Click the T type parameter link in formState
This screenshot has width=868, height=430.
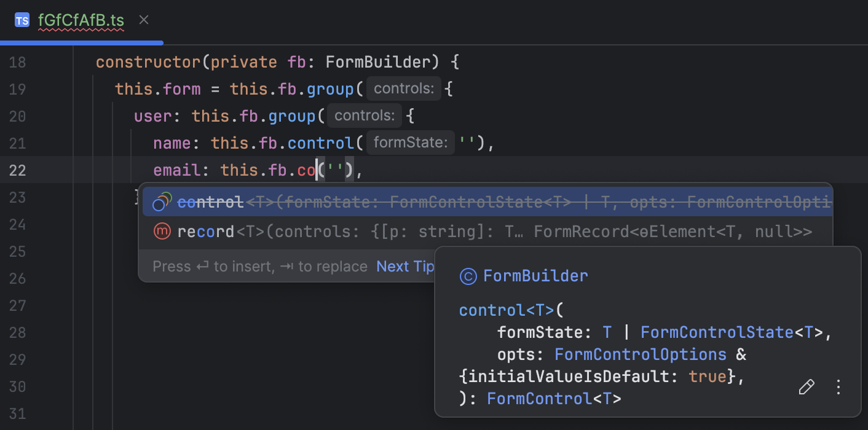(x=607, y=332)
